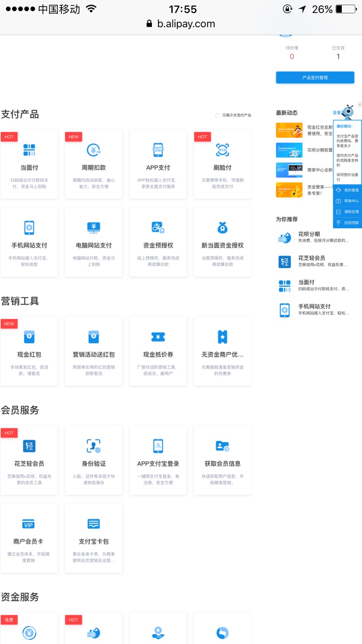Open the 商家中心全新 news thumbnail
The image size is (362, 644).
(x=289, y=170)
